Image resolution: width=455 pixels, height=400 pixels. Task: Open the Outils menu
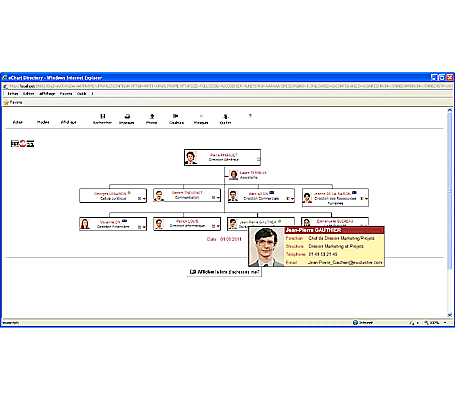[82, 94]
